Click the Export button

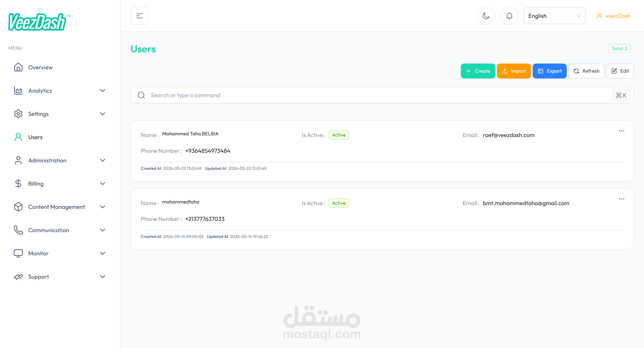(549, 71)
